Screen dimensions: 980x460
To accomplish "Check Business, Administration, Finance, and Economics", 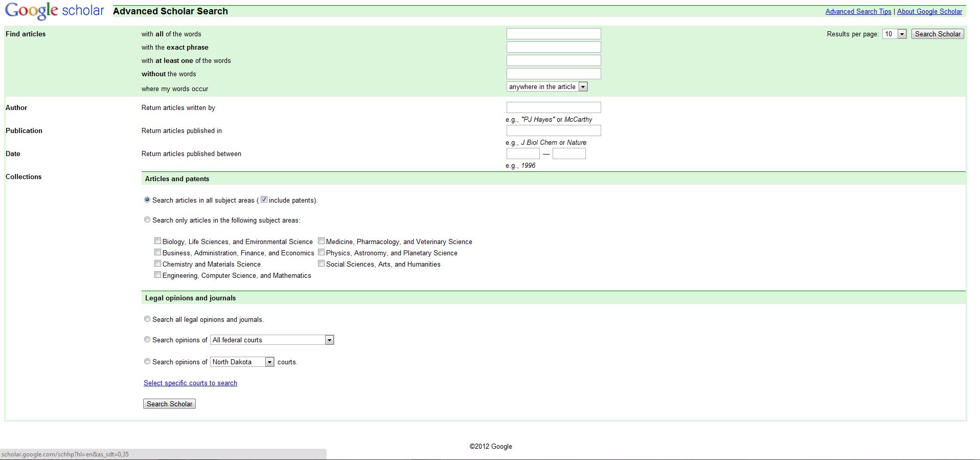I will 157,252.
